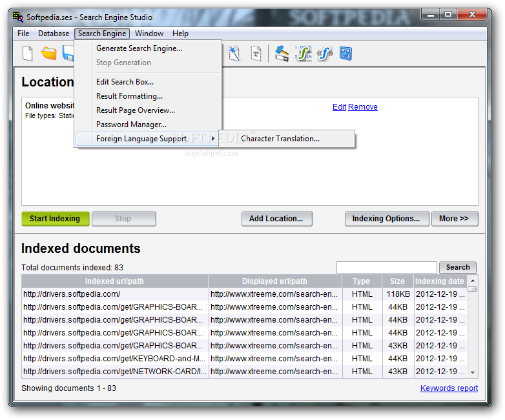Click the dashed text box T icon

pyautogui.click(x=256, y=54)
